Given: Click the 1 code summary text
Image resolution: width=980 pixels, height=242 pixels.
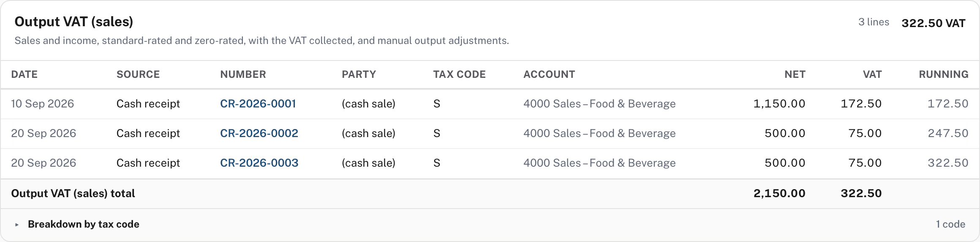Looking at the screenshot, I should [950, 224].
